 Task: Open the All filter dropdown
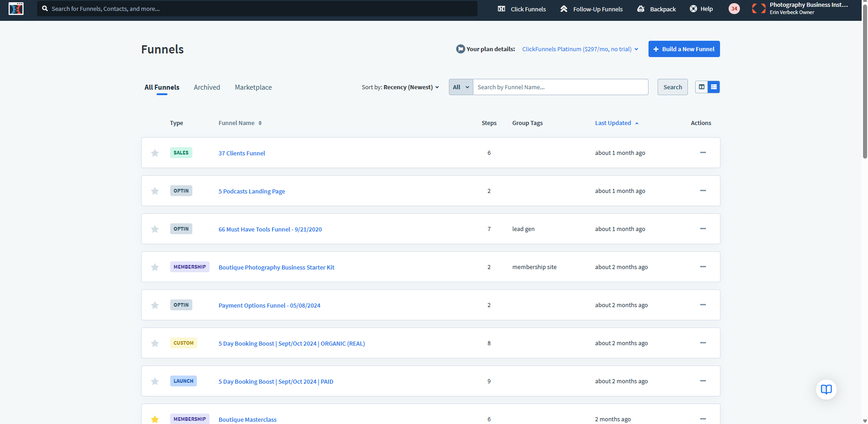[x=461, y=87]
